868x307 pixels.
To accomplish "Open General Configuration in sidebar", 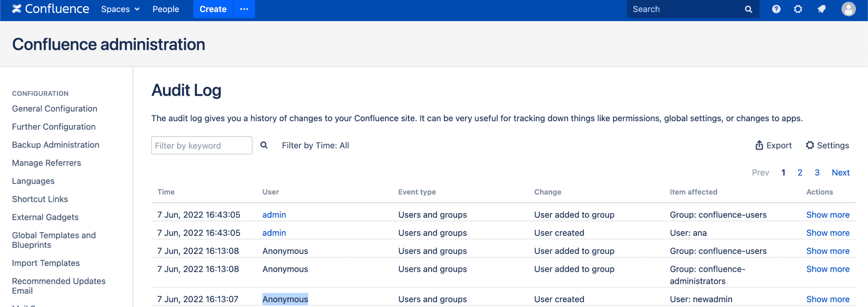I will pos(54,109).
